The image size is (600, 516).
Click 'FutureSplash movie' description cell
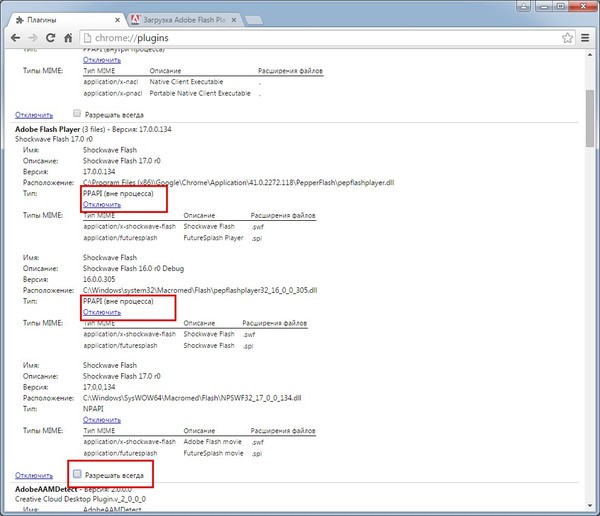click(x=213, y=453)
